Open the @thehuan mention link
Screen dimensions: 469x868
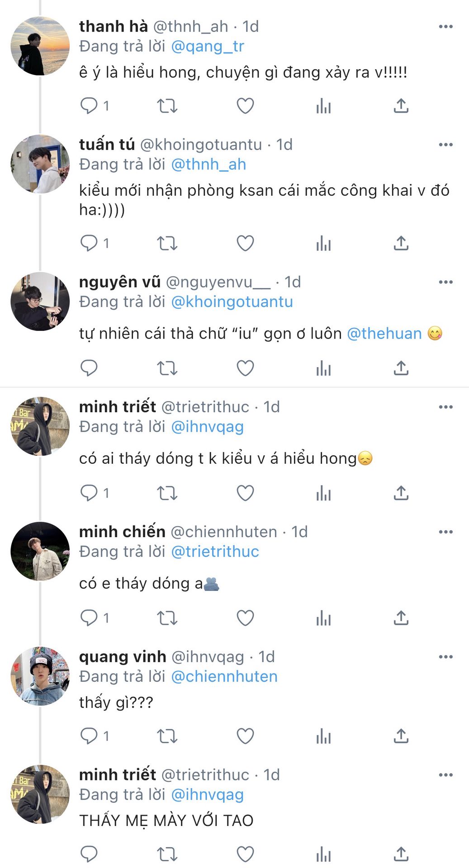pos(384,334)
